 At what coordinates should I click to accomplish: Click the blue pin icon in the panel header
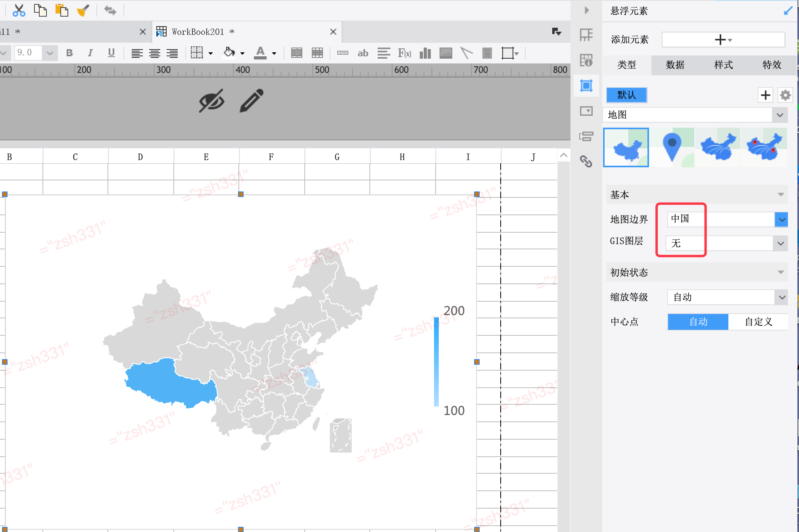pyautogui.click(x=788, y=11)
